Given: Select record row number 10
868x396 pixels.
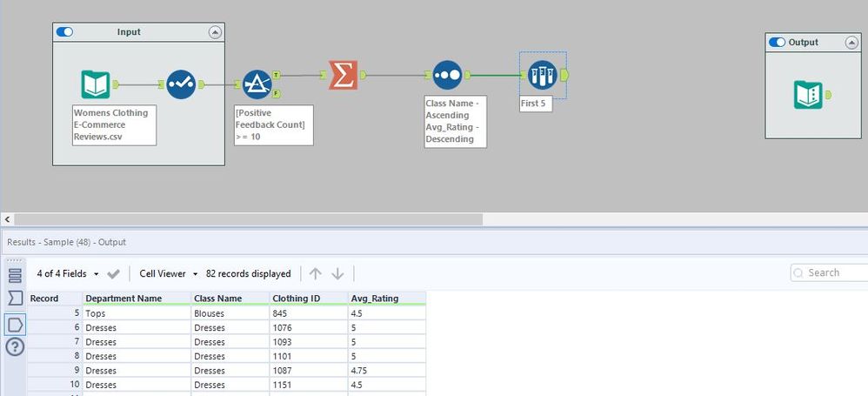Looking at the screenshot, I should (x=55, y=385).
